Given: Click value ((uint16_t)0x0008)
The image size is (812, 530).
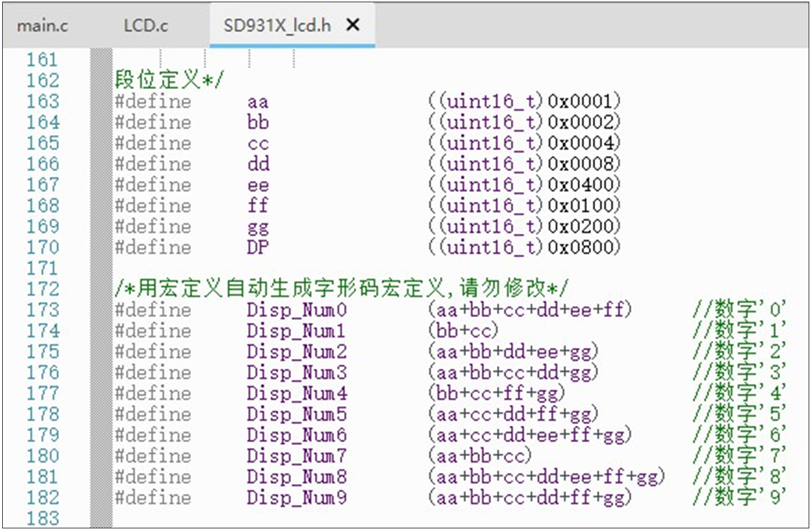Looking at the screenshot, I should point(524,164).
